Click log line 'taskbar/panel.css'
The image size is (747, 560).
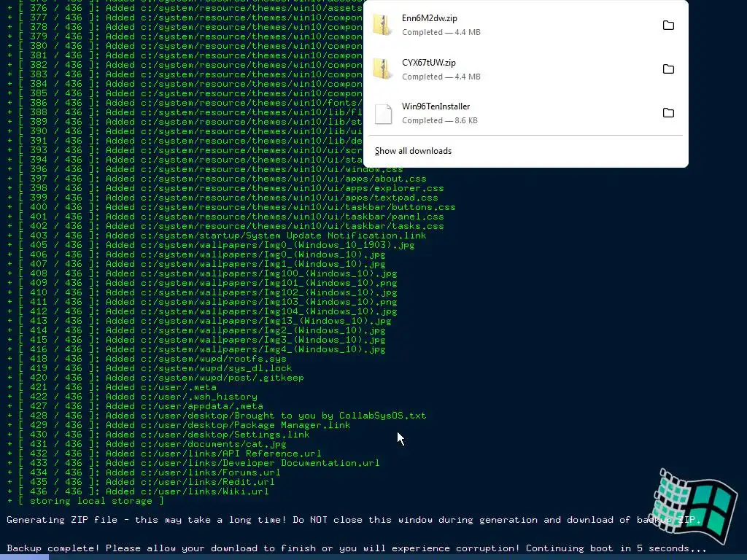click(226, 216)
